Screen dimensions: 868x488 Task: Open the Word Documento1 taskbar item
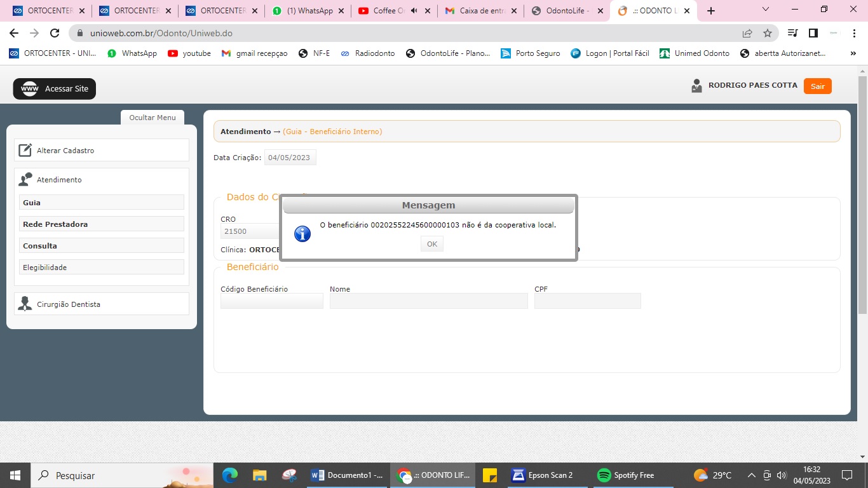coord(347,475)
